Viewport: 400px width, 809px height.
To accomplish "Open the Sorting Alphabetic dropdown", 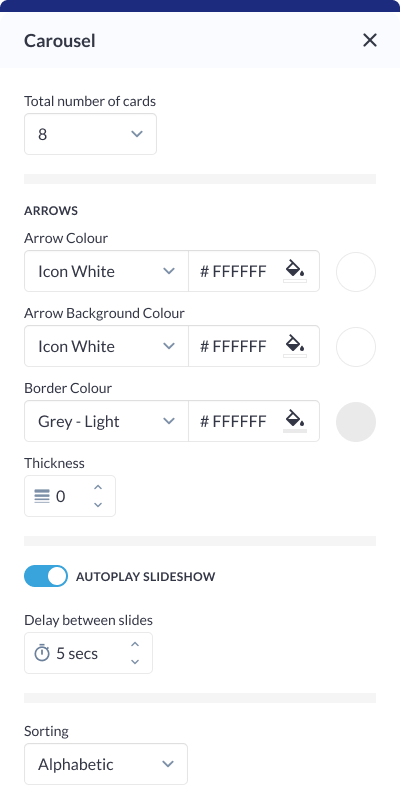I will tap(106, 764).
